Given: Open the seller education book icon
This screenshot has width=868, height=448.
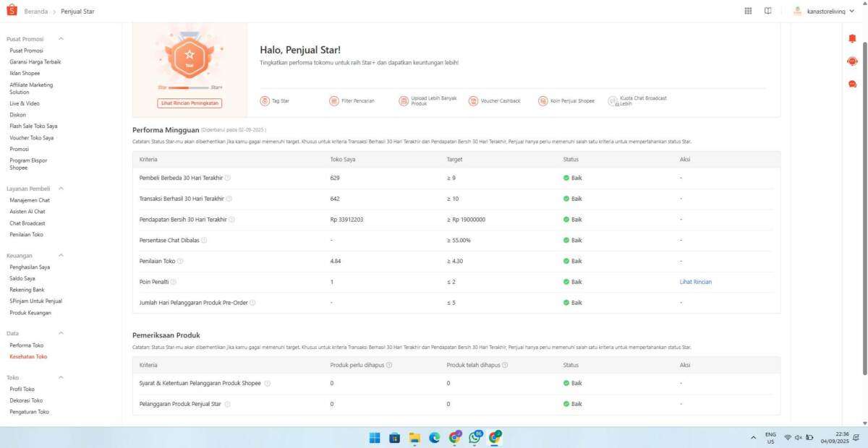Looking at the screenshot, I should [767, 11].
